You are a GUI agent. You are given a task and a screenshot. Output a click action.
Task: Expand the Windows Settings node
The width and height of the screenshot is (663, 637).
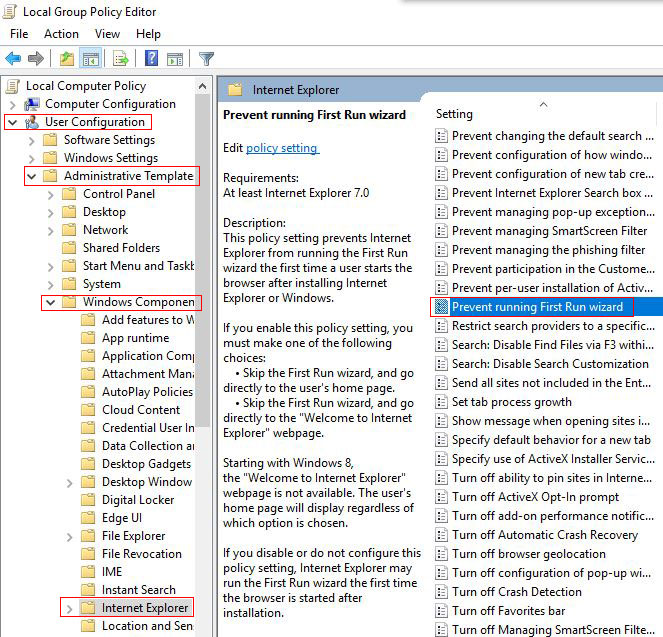coord(32,159)
